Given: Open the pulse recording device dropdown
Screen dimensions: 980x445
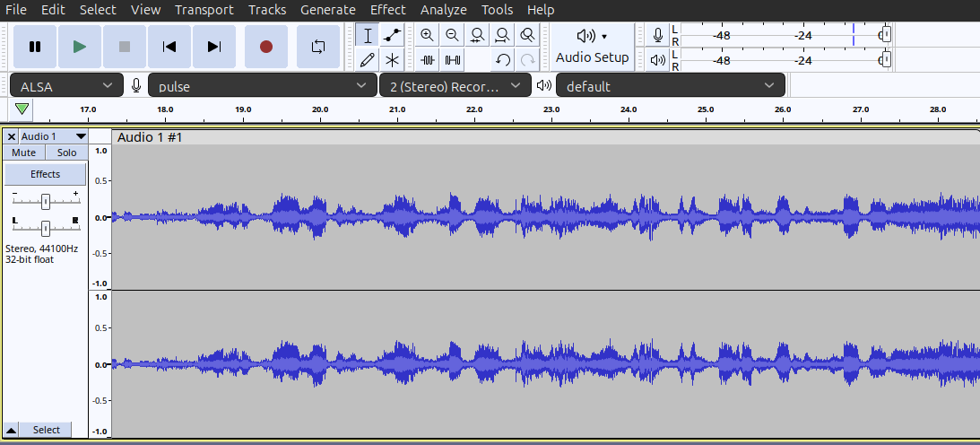Looking at the screenshot, I should coord(262,86).
